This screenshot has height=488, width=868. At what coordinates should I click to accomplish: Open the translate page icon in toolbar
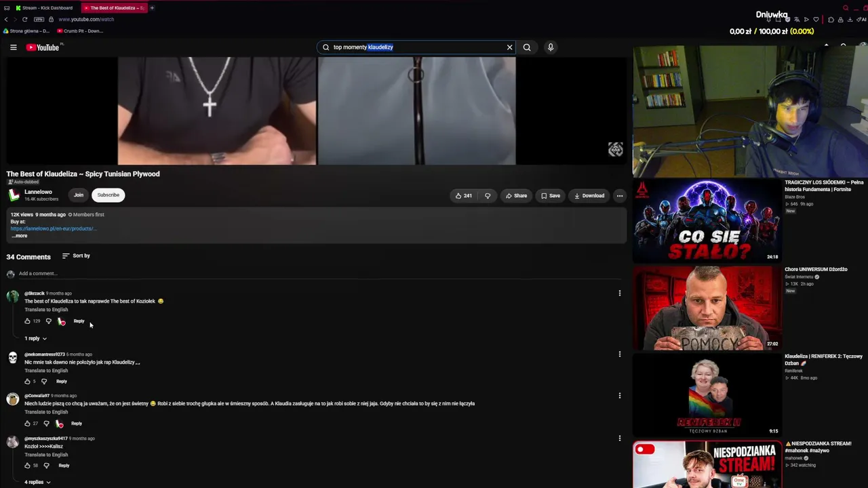point(797,20)
